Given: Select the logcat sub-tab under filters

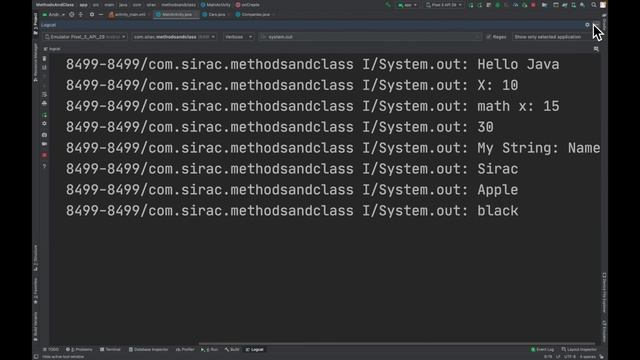Looking at the screenshot, I should [52, 49].
